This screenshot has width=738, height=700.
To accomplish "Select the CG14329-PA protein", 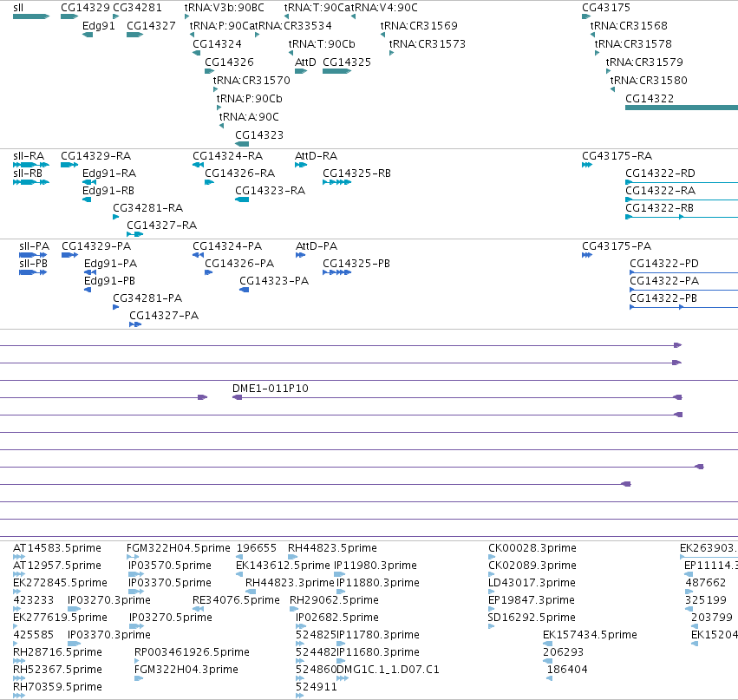I will [69, 255].
